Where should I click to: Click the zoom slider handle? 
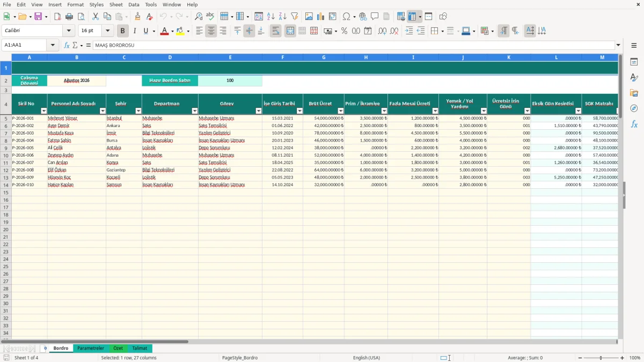(601, 358)
